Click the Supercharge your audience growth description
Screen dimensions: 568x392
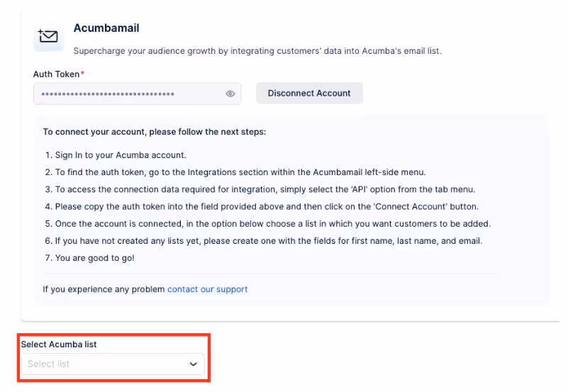257,51
